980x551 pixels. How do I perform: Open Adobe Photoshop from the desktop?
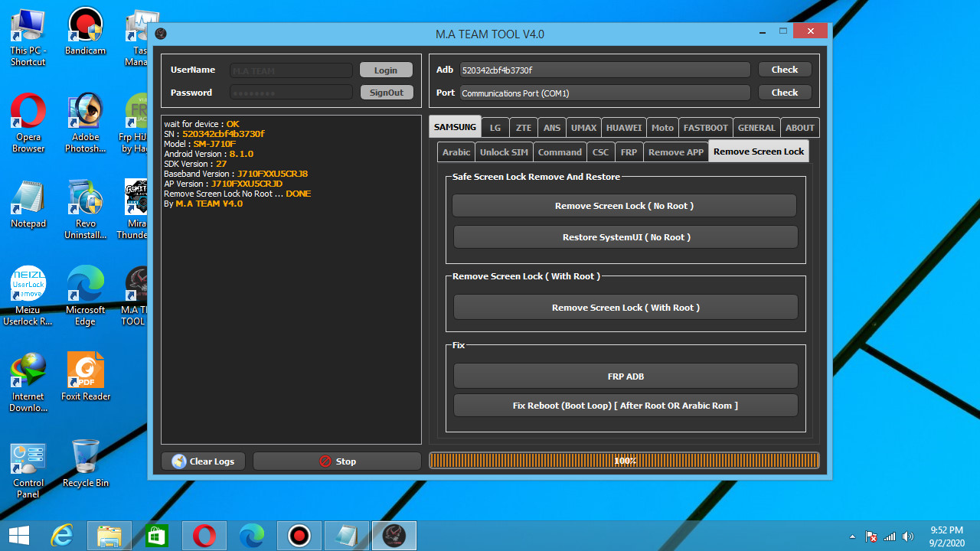[x=85, y=111]
